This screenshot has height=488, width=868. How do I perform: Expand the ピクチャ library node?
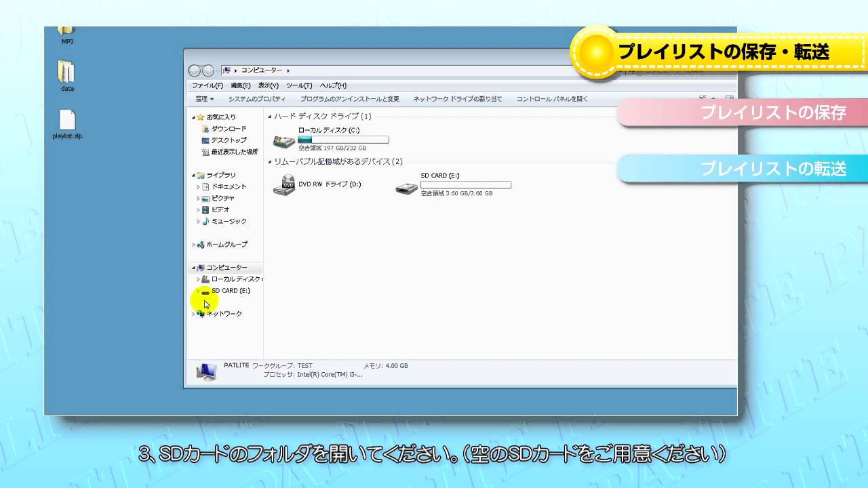[199, 198]
